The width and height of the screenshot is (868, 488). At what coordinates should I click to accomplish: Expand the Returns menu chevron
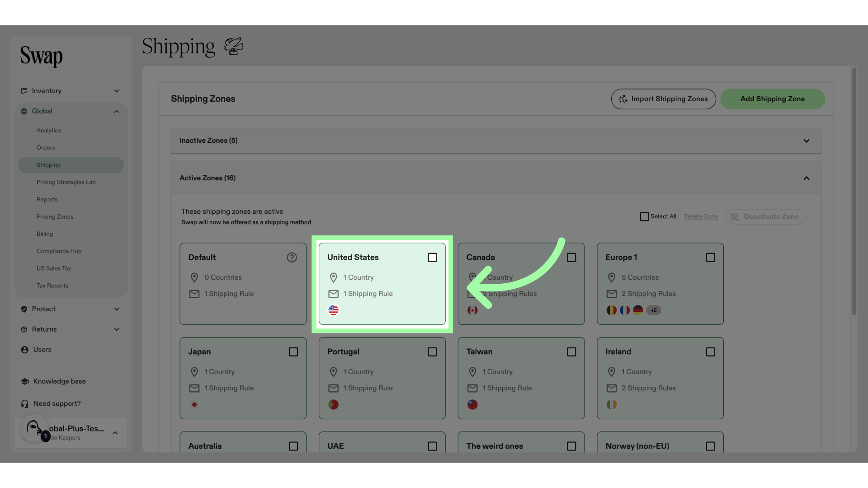(117, 329)
